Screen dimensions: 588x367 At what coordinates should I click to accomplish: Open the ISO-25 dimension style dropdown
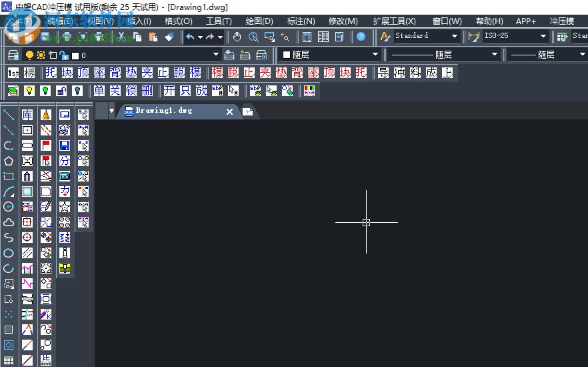543,36
